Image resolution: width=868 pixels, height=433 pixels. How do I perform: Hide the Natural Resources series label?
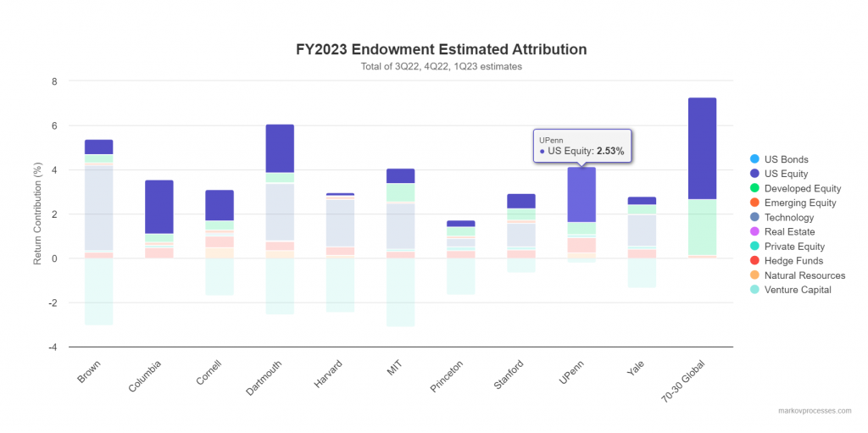805,275
